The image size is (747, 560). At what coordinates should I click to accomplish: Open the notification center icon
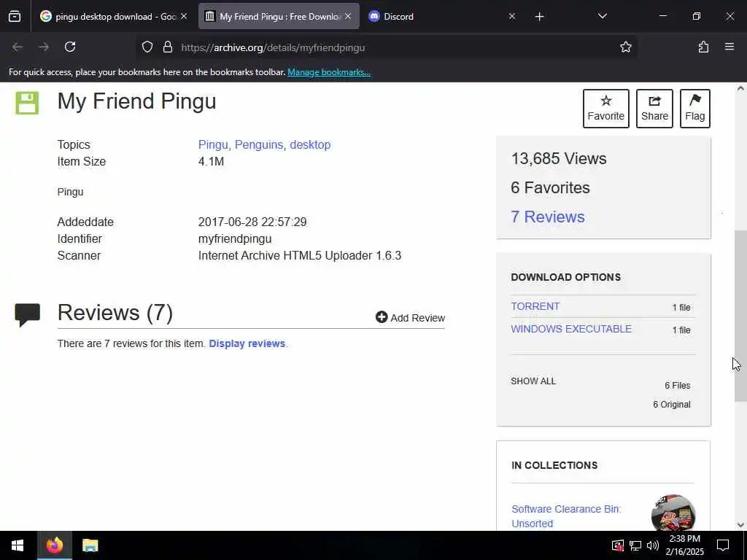pos(723,545)
